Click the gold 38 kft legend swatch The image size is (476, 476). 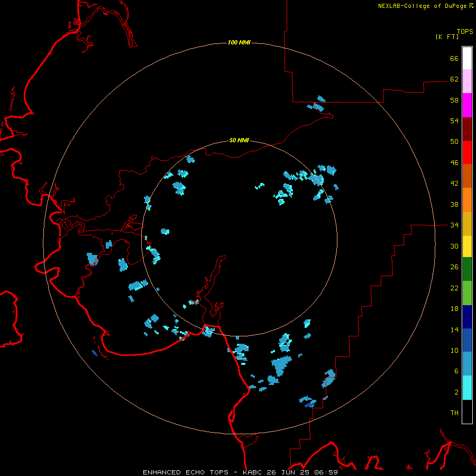(x=467, y=224)
